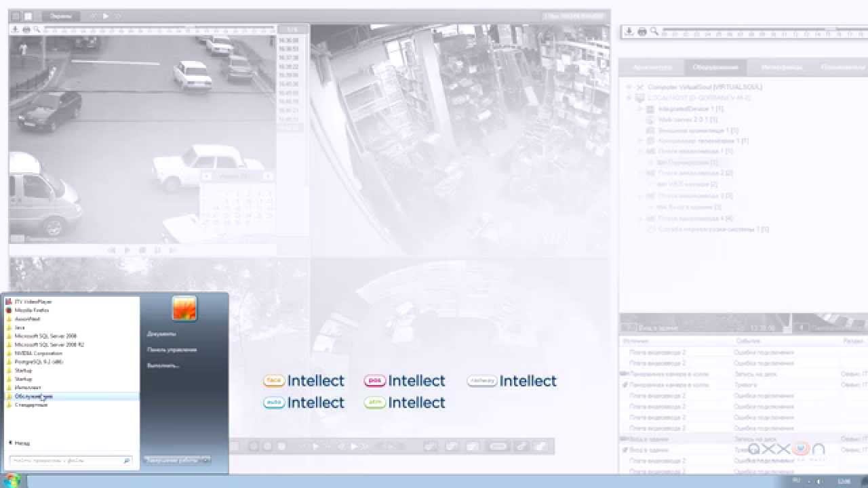
Task: Click the first layout icon in monitor header
Action: point(16,16)
